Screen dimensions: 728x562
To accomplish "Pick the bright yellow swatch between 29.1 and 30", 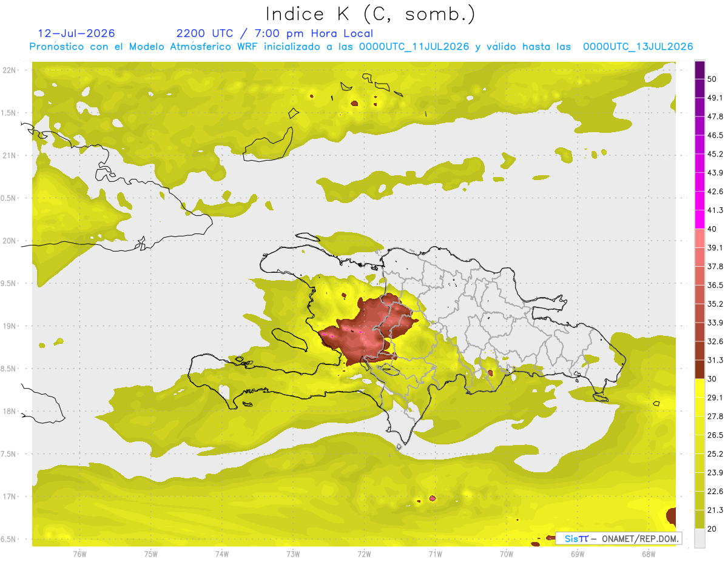I will (699, 388).
